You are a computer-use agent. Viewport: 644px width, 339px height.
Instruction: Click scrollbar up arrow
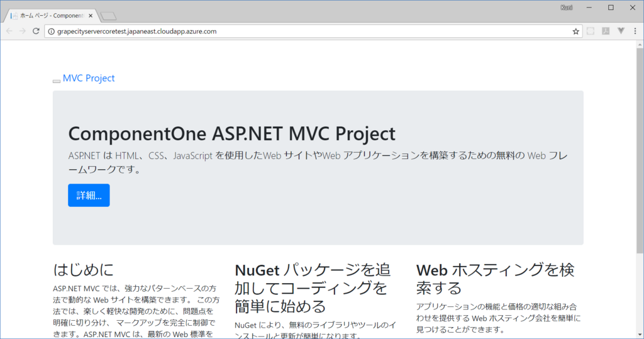click(640, 44)
